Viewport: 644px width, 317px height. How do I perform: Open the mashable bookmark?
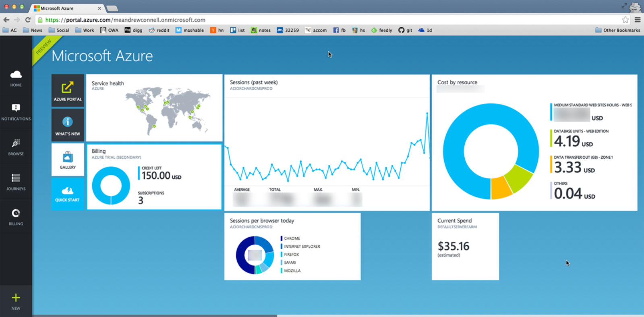[190, 30]
